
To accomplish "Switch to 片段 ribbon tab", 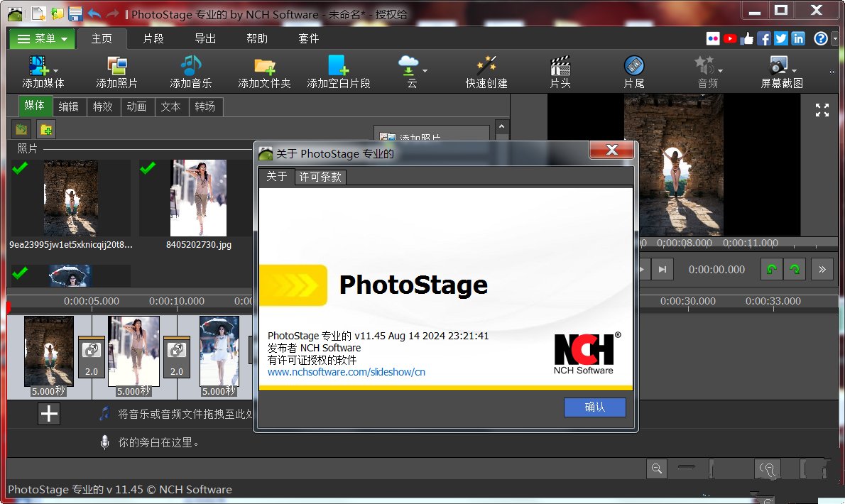I will [x=153, y=38].
